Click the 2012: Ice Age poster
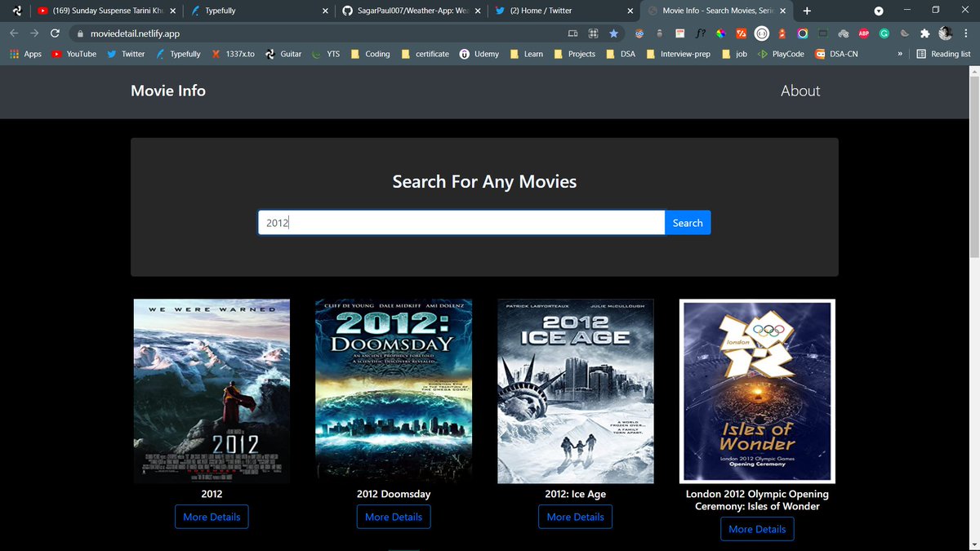The height and width of the screenshot is (551, 980). click(576, 392)
